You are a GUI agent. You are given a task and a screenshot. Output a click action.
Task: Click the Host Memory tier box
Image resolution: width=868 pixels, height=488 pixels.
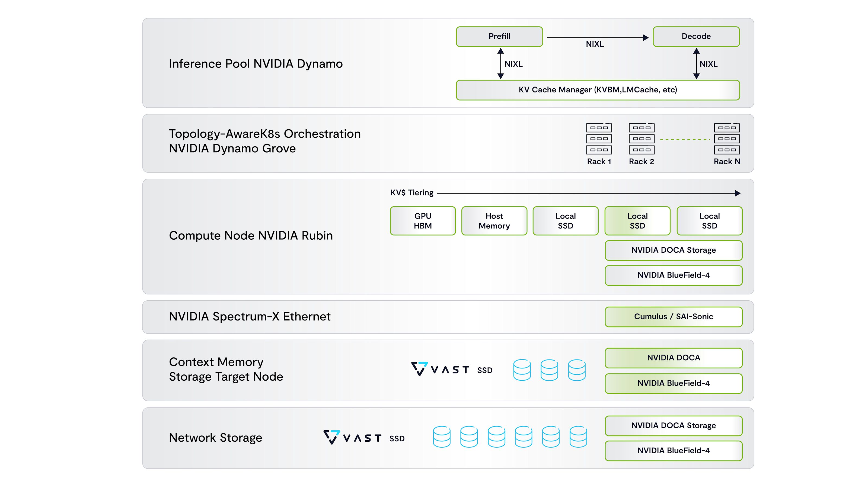click(494, 221)
